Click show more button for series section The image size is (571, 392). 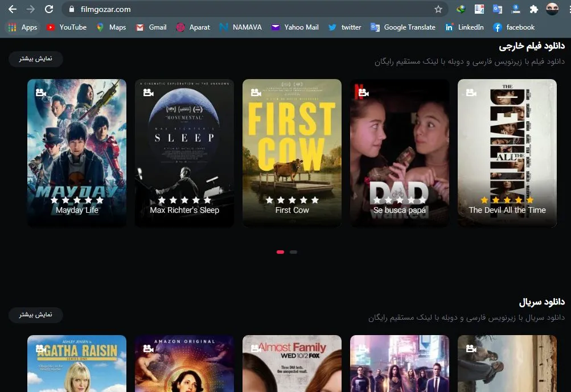[36, 315]
